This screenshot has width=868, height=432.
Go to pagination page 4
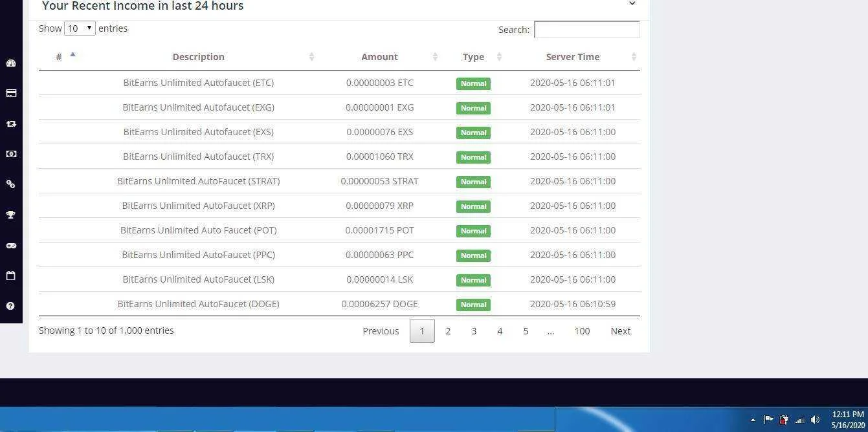click(x=500, y=331)
